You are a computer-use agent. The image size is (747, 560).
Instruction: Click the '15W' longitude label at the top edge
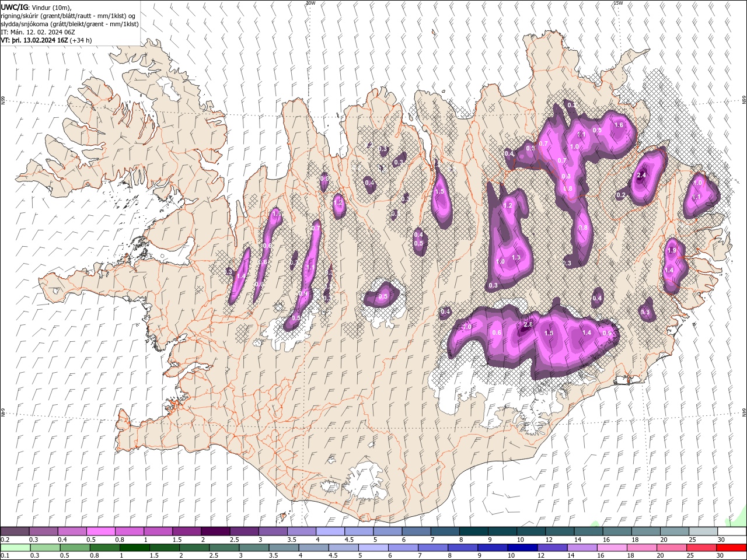pos(618,3)
